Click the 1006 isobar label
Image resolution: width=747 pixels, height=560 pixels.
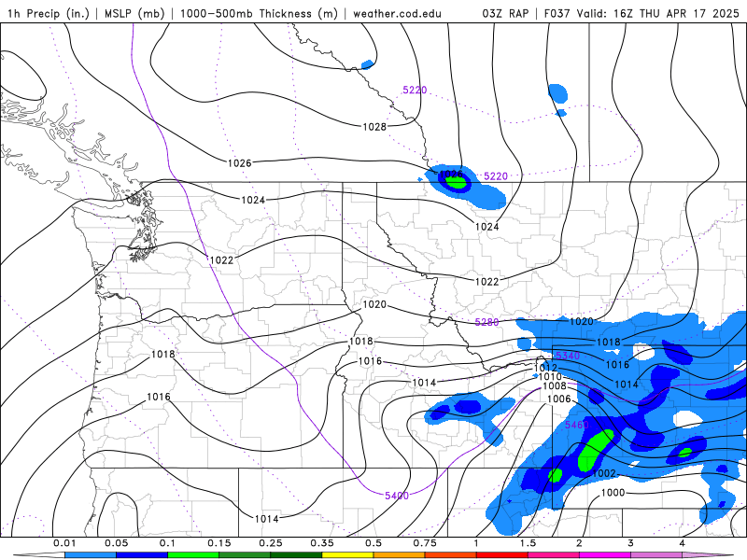point(559,399)
